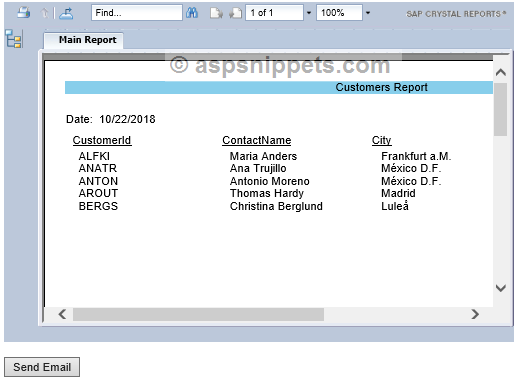Click the vertical scrollbar up arrow
The width and height of the screenshot is (524, 383).
pyautogui.click(x=500, y=72)
